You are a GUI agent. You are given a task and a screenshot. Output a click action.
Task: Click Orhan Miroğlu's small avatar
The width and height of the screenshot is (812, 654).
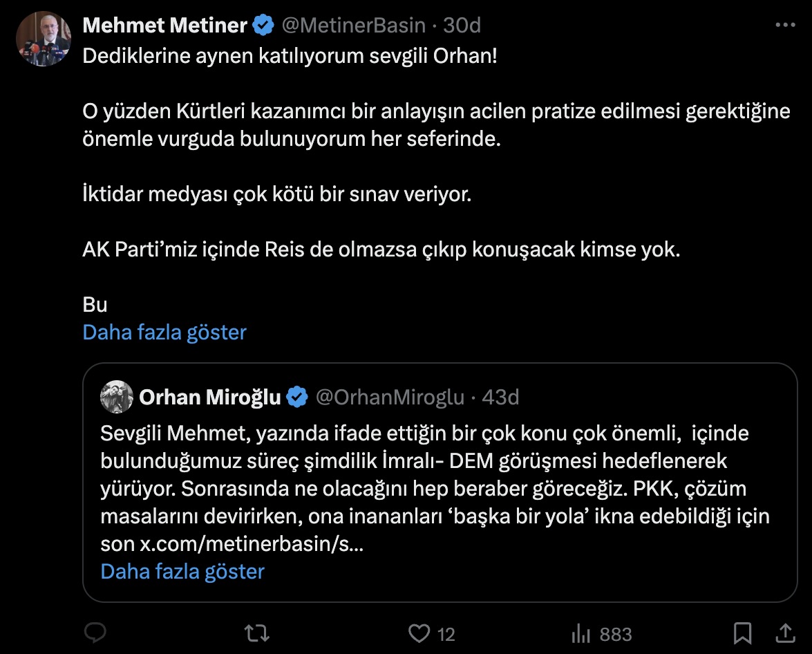pyautogui.click(x=117, y=397)
